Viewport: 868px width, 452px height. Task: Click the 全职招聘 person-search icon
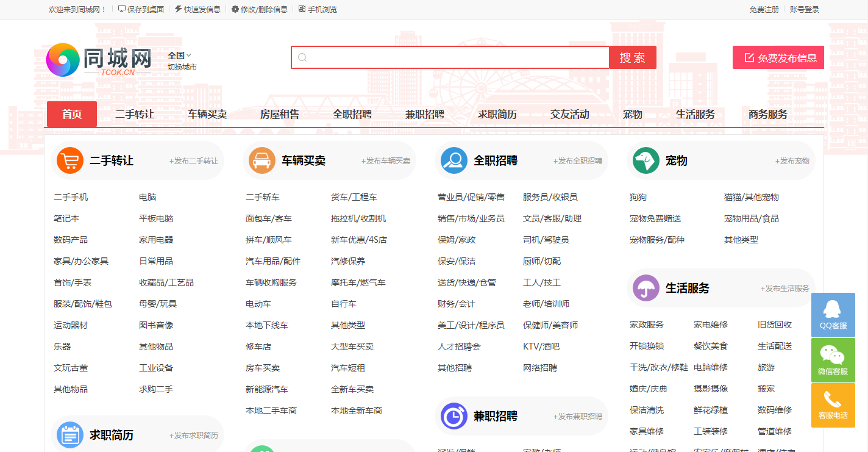click(454, 160)
